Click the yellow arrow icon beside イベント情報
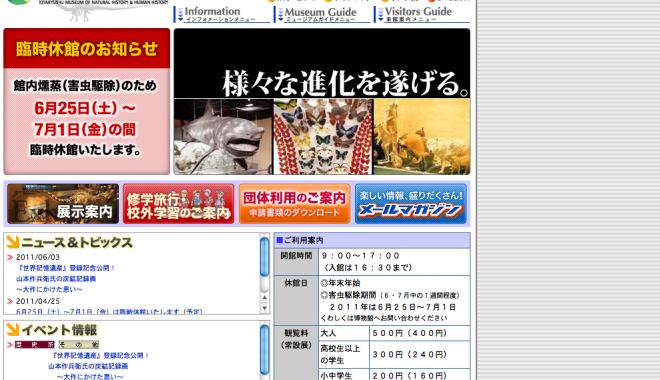 [x=13, y=330]
